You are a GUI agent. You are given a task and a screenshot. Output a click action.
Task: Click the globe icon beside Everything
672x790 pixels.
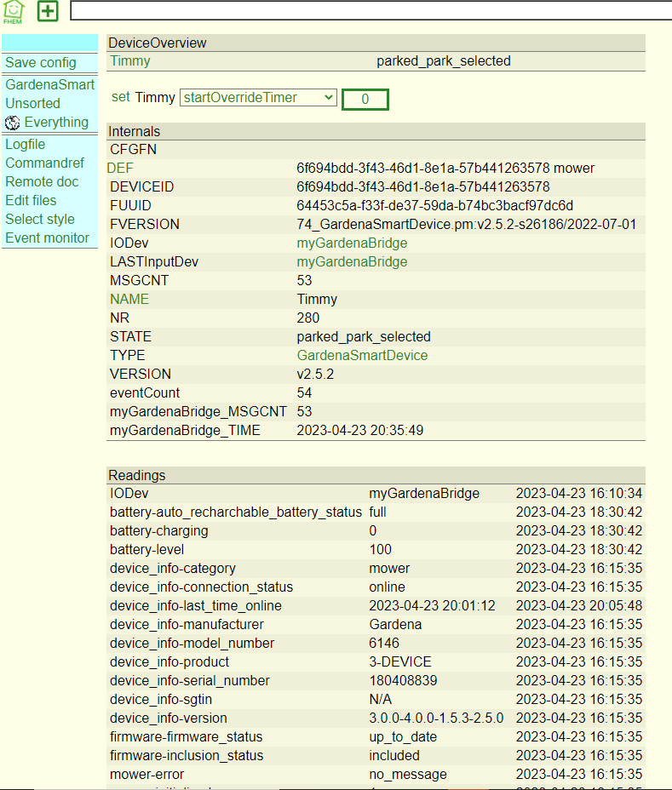[x=12, y=123]
